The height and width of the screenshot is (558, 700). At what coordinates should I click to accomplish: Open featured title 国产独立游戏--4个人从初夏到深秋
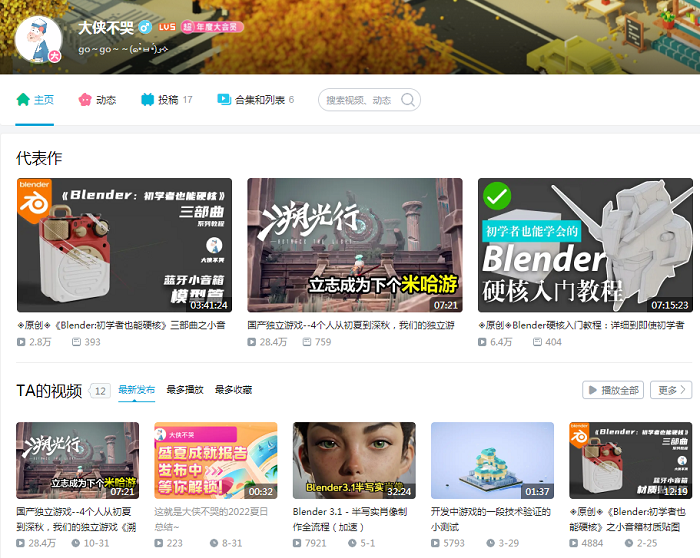351,325
